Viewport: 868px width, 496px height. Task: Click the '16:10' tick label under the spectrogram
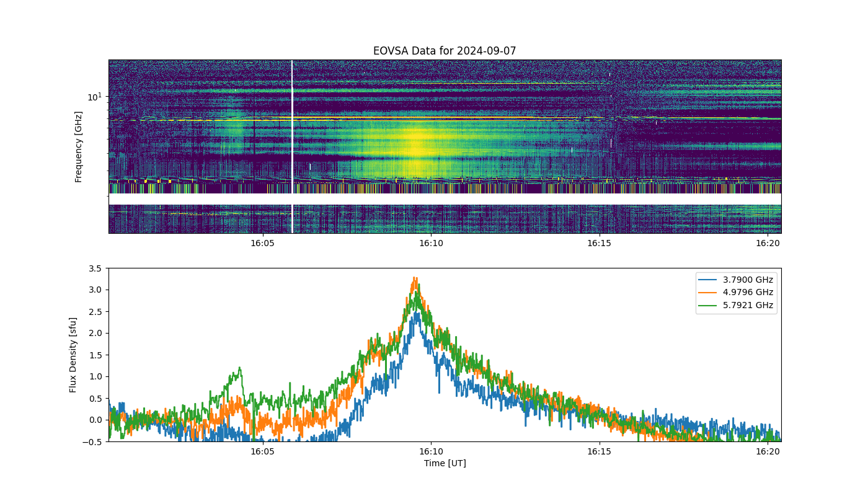pyautogui.click(x=431, y=243)
